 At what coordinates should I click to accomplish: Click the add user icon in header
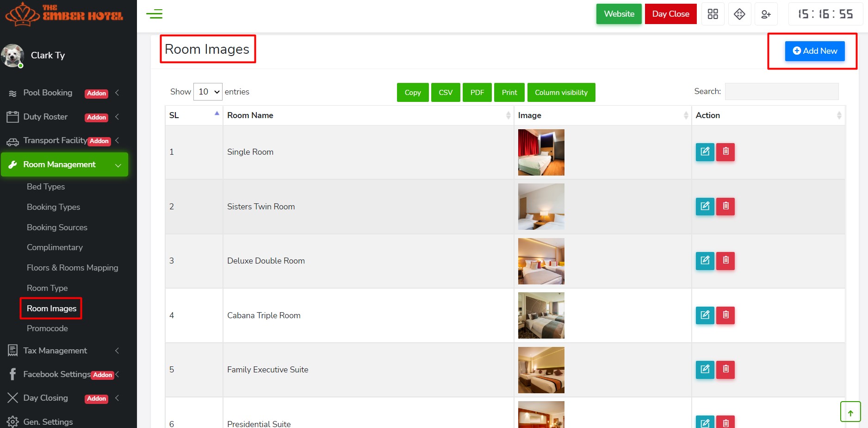[766, 14]
